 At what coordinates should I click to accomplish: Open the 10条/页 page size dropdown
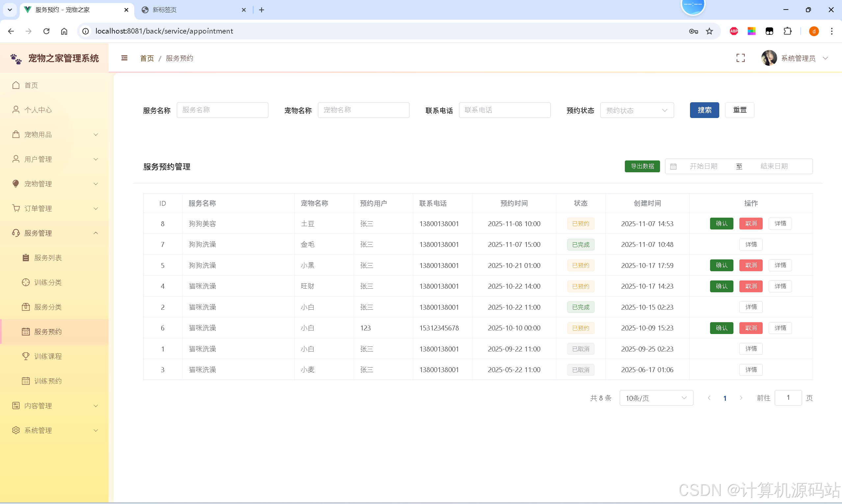tap(656, 398)
